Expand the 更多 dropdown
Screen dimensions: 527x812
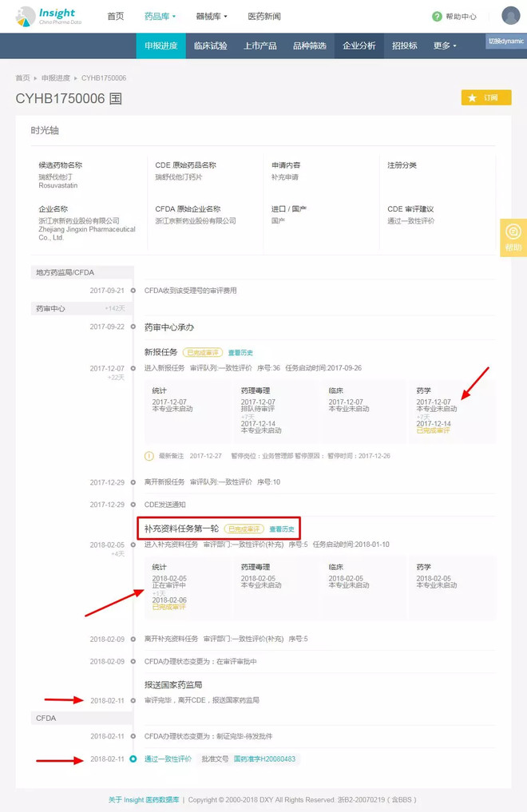[x=445, y=46]
